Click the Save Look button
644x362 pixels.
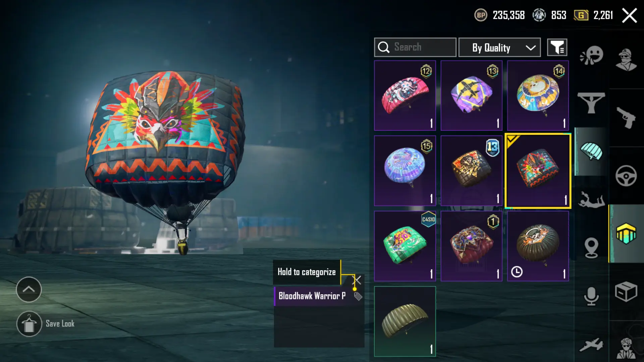46,324
